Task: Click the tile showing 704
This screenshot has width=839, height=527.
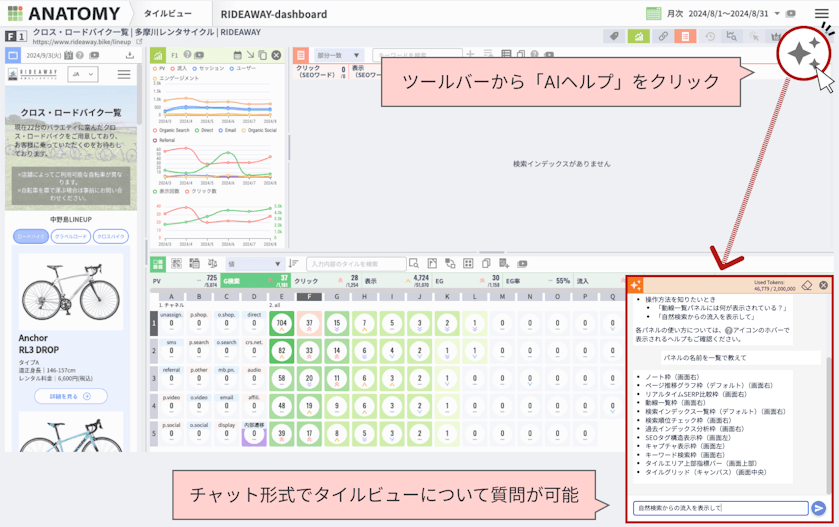Action: [x=281, y=323]
